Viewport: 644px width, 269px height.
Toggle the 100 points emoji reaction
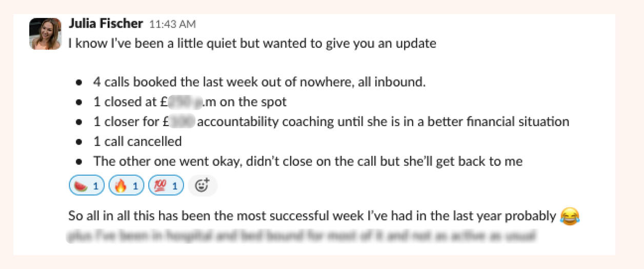(165, 186)
